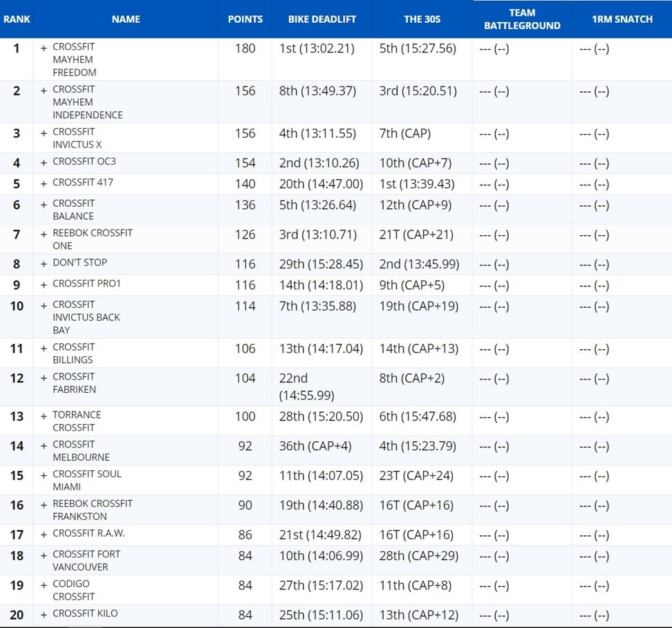Expand the CrossFit 417 row
The width and height of the screenshot is (672, 628).
tap(44, 184)
